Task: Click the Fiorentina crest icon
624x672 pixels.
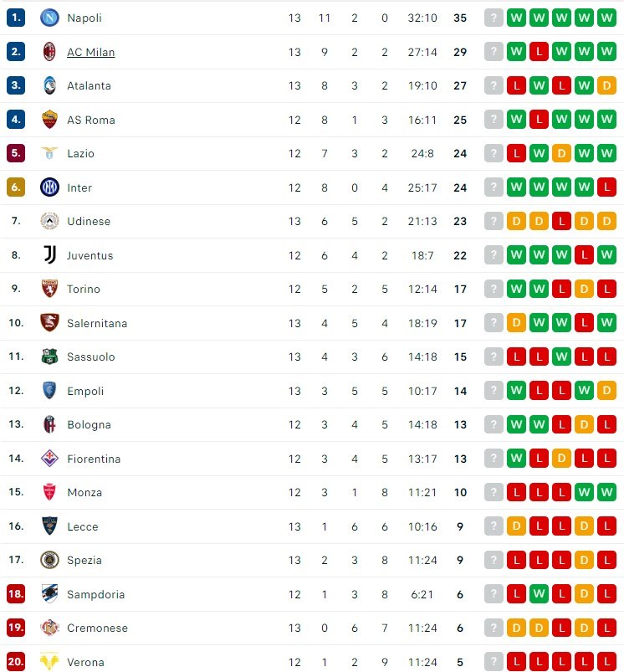Action: 49,459
